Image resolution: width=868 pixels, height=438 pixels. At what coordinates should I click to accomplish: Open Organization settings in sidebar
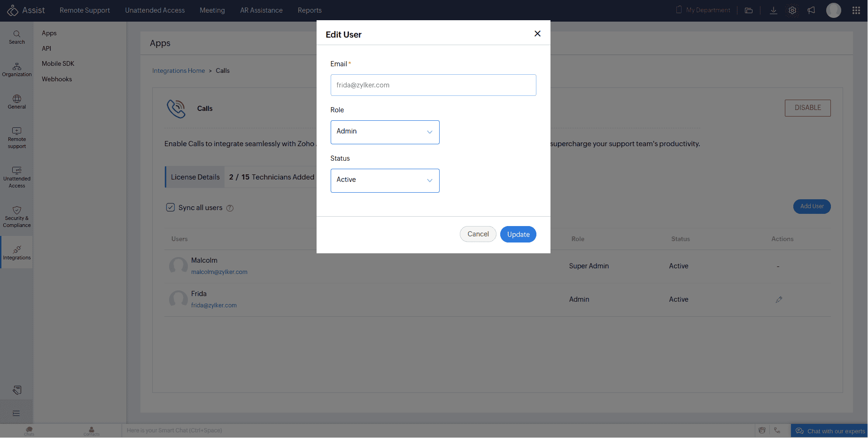point(16,70)
